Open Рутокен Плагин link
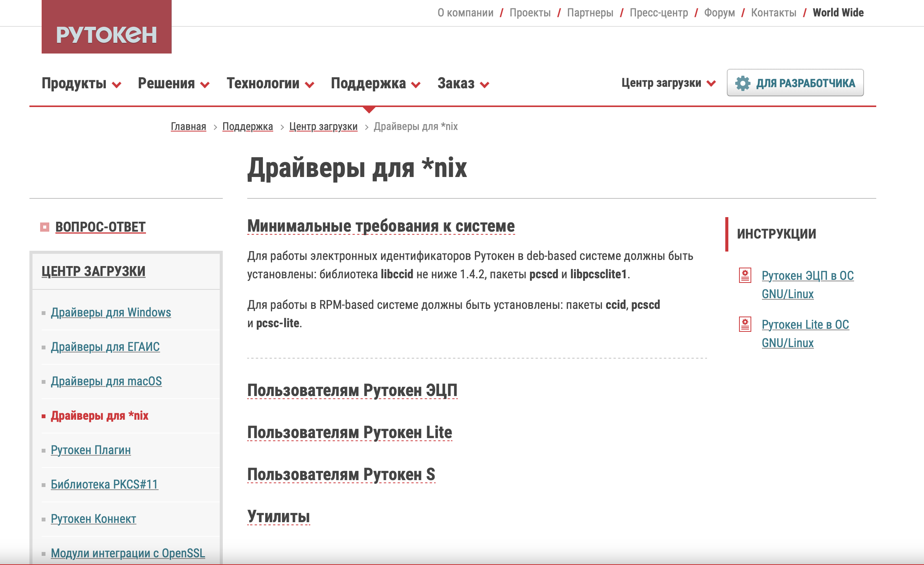924x565 pixels. coord(91,450)
